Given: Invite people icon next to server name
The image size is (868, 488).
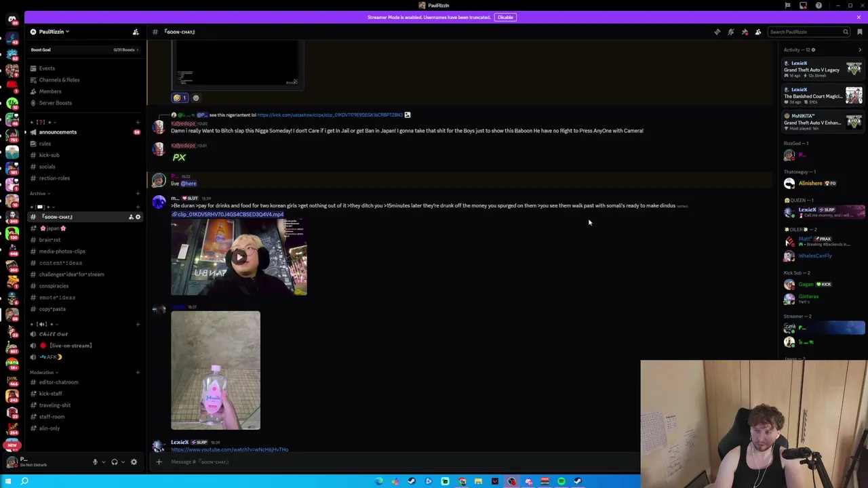Looking at the screenshot, I should (136, 32).
